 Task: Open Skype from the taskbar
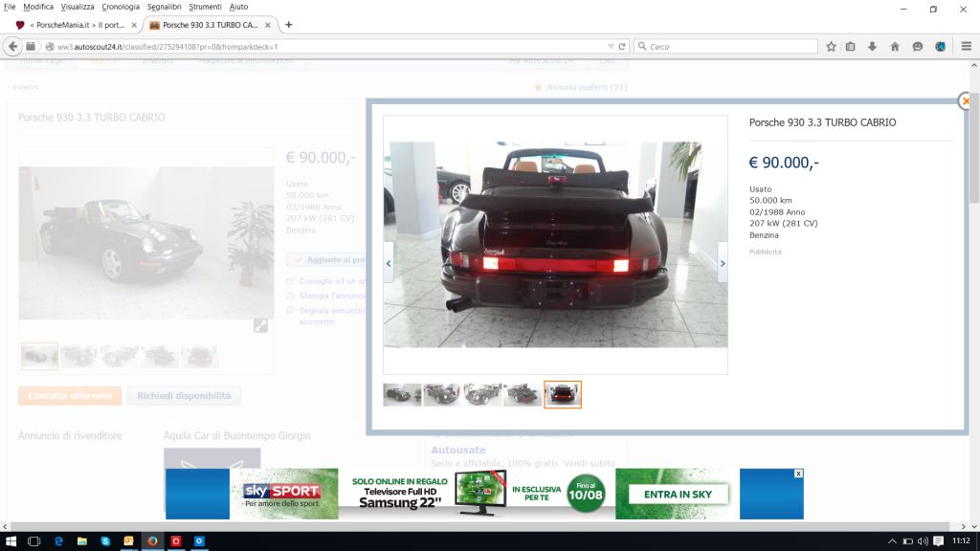105,541
